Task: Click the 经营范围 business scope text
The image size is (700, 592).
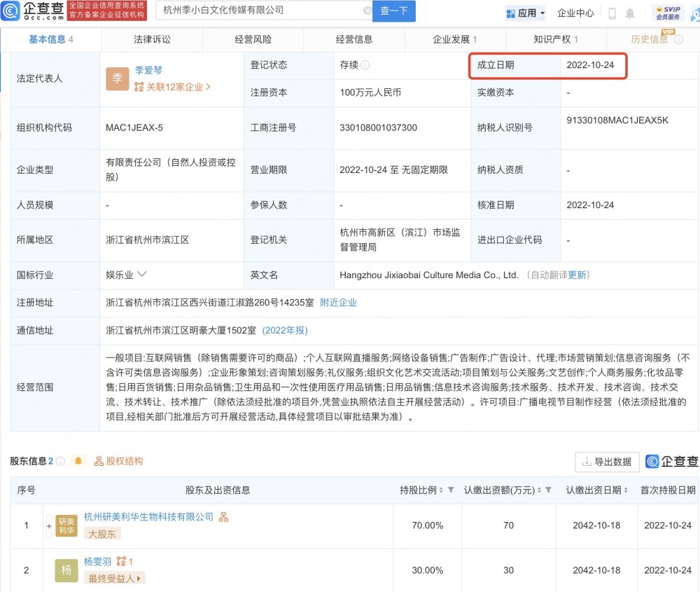Action: 398,387
